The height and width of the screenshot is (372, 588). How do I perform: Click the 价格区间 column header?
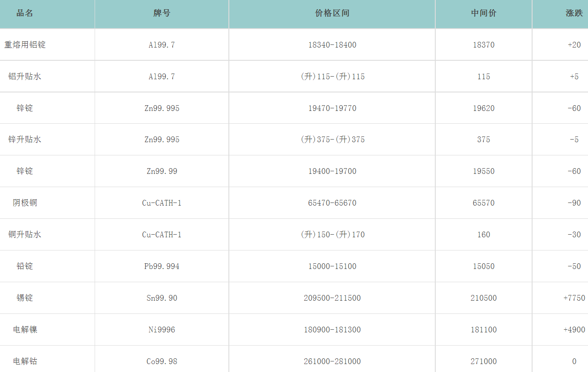(x=332, y=13)
